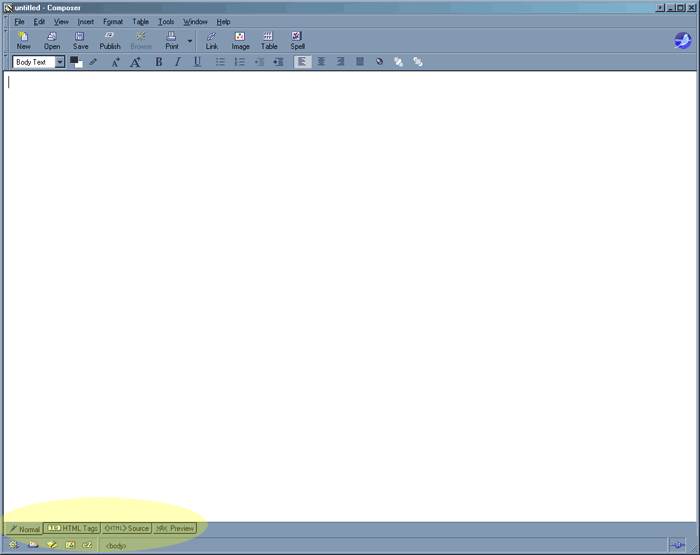Click the New page toolbar icon
Viewport: 700px width, 555px height.
[x=23, y=40]
